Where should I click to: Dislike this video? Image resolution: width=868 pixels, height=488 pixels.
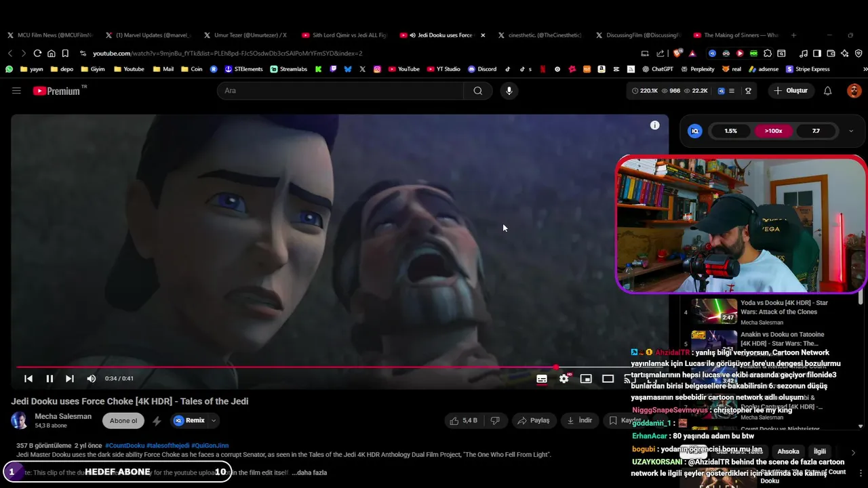point(495,421)
